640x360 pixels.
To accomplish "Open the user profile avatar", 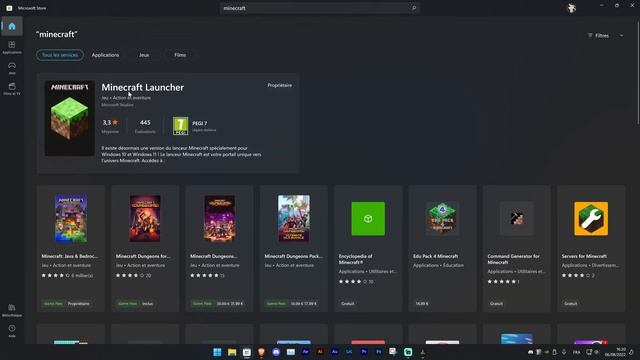I will click(571, 8).
